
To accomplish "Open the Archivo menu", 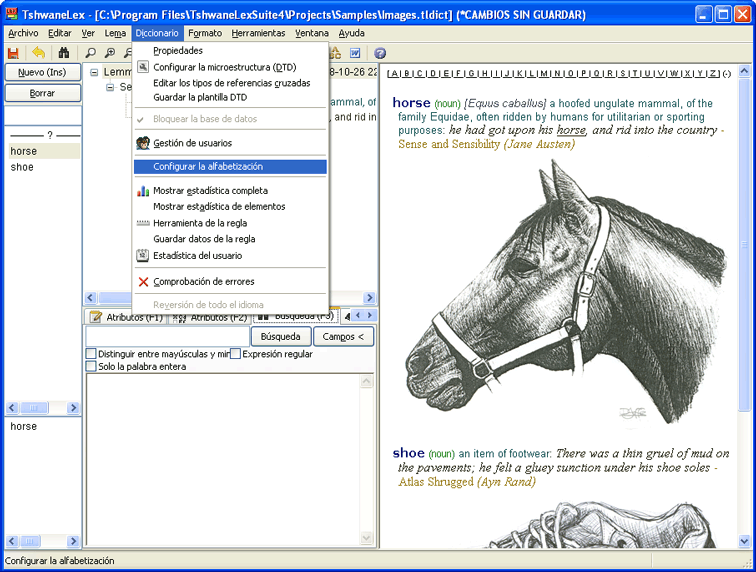I will [23, 33].
